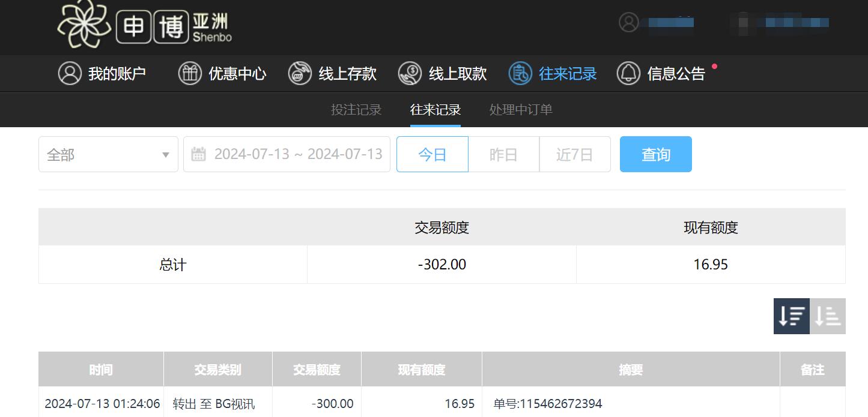Open the 全部 transaction type dropdown
Viewport: 868px width, 417px height.
pyautogui.click(x=108, y=154)
